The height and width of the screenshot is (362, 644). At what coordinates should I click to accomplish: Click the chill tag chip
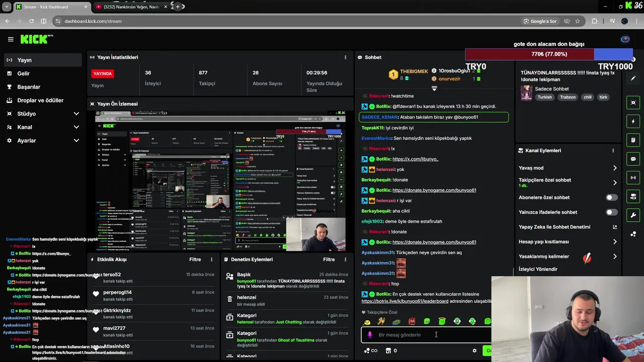pos(587,97)
